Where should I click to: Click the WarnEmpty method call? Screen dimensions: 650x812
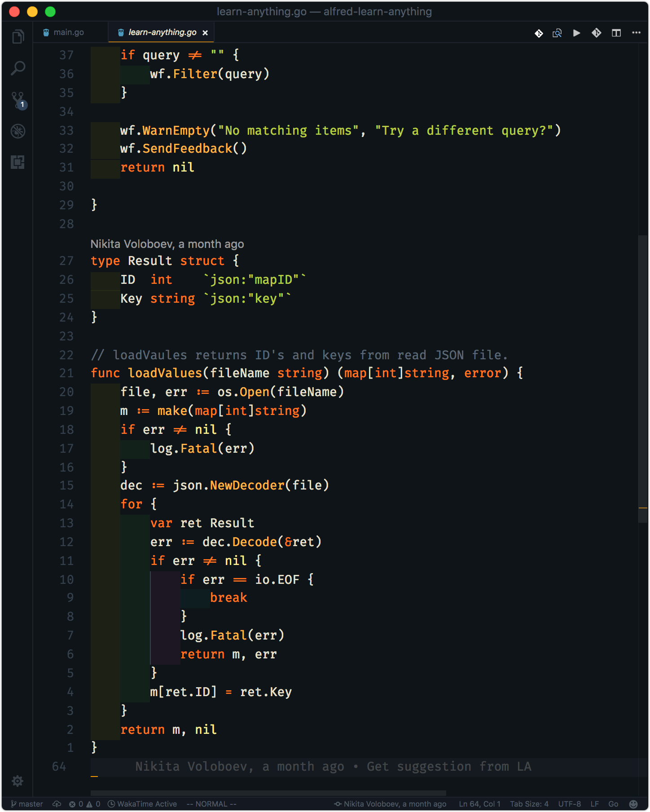(176, 131)
